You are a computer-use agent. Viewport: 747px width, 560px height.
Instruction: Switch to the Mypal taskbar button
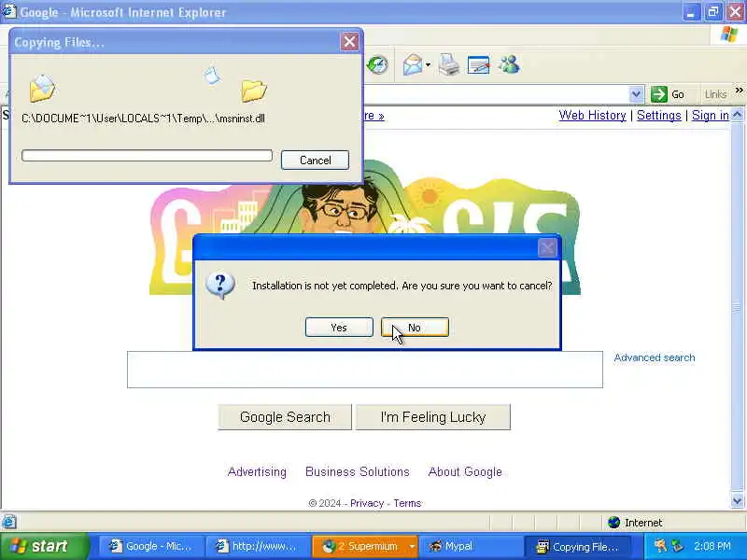[x=472, y=546]
